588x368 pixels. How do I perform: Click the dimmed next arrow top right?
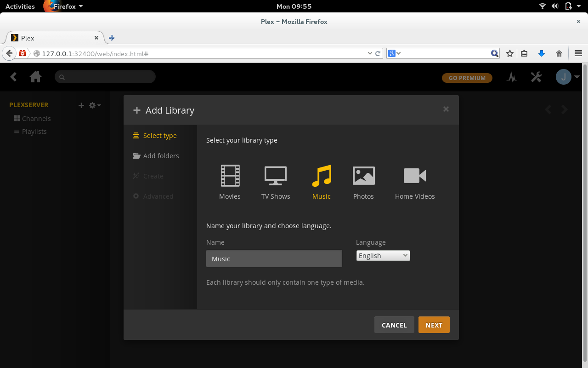pos(565,109)
